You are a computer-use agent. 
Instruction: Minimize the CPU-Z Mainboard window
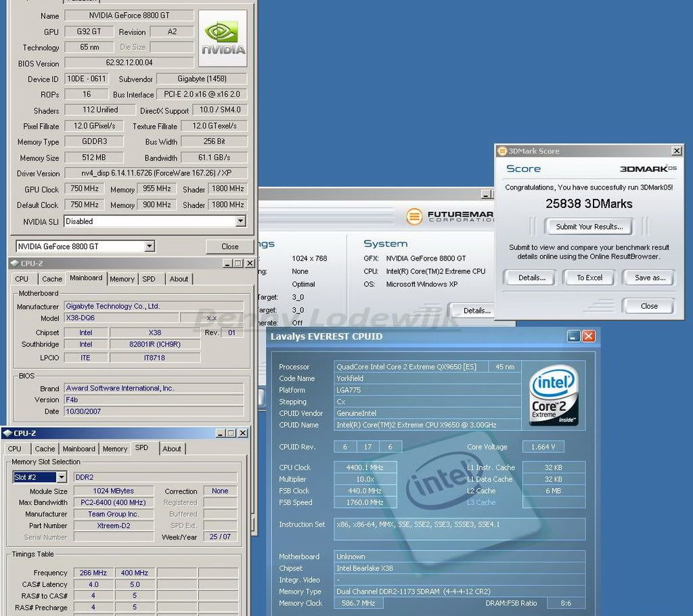[x=227, y=263]
